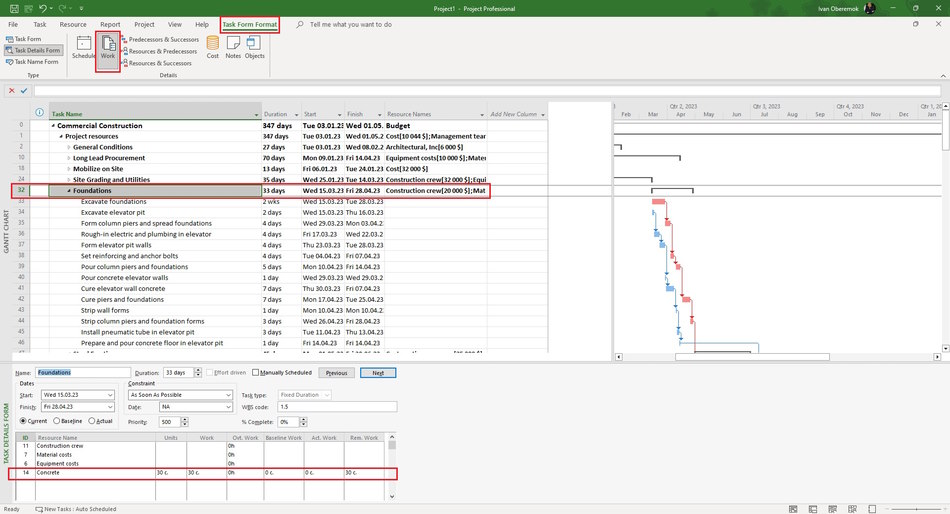Open the Resource Names column filter arrow

pyautogui.click(x=482, y=115)
